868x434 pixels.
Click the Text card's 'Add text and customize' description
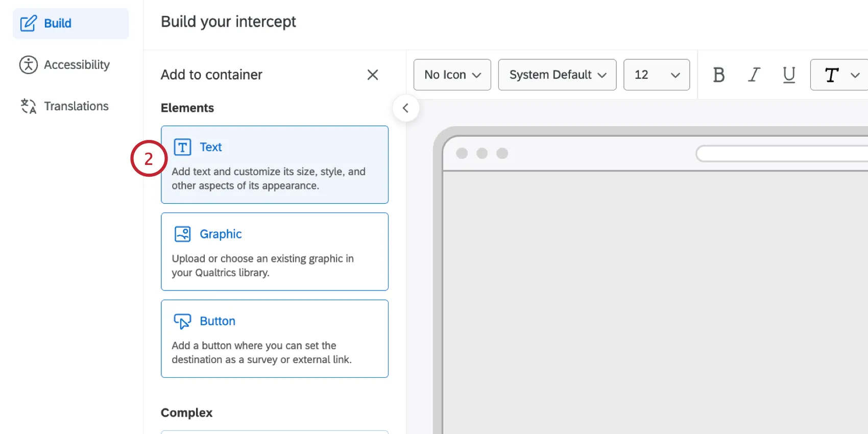269,179
